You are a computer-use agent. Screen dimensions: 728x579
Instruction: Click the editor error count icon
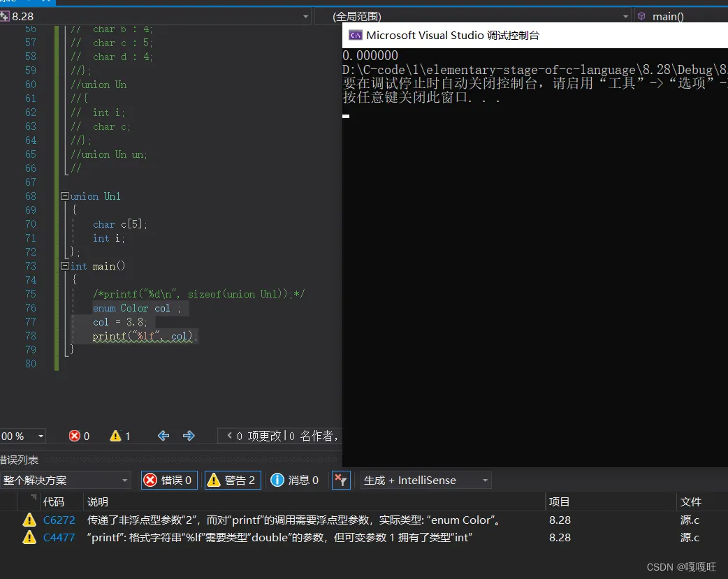point(74,436)
